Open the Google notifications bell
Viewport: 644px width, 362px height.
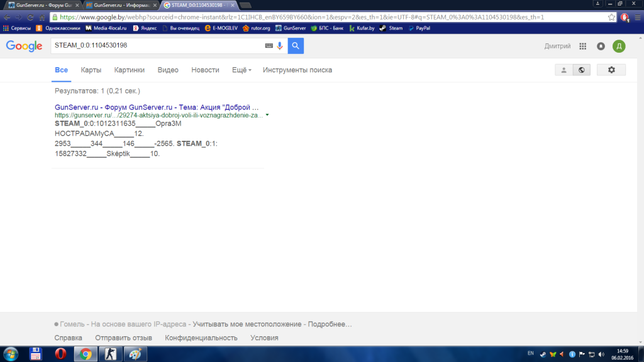601,46
